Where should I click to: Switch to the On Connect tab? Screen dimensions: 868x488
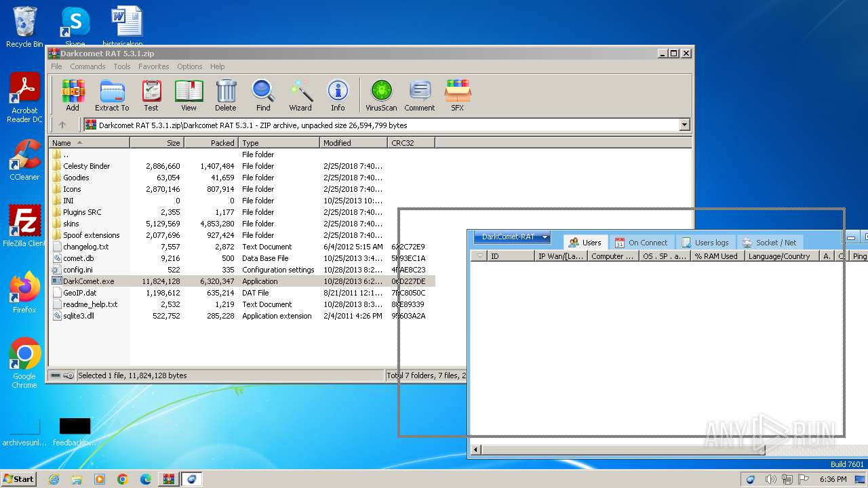pos(641,242)
